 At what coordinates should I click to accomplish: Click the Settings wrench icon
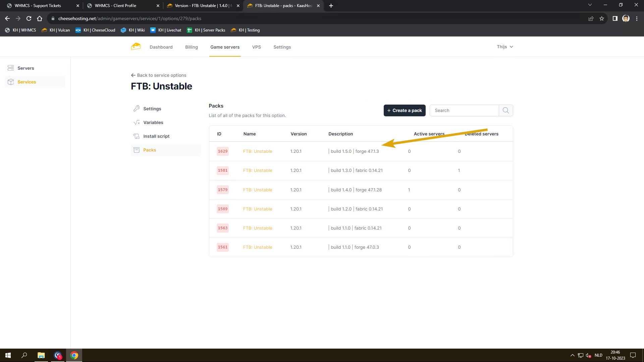137,109
